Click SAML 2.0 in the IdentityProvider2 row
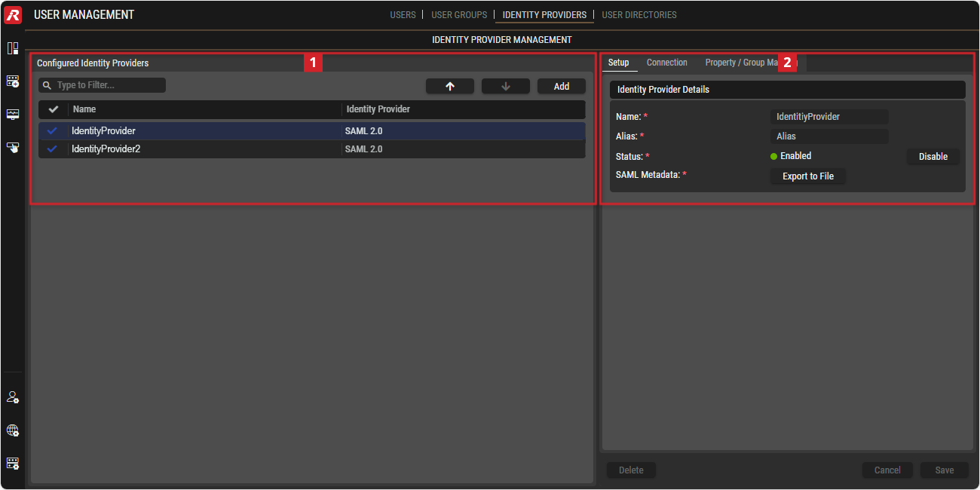This screenshot has width=980, height=490. [364, 149]
